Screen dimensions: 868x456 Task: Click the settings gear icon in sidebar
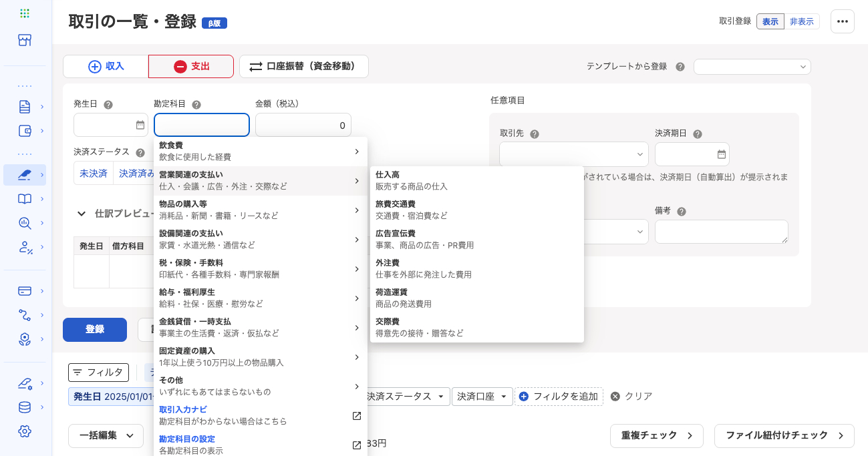[25, 431]
